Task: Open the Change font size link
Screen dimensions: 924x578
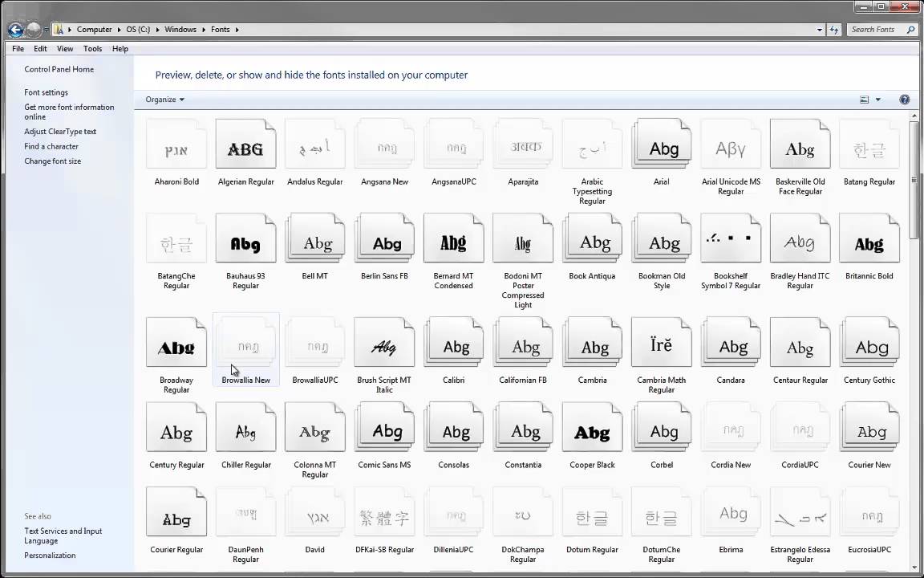Action: tap(52, 161)
